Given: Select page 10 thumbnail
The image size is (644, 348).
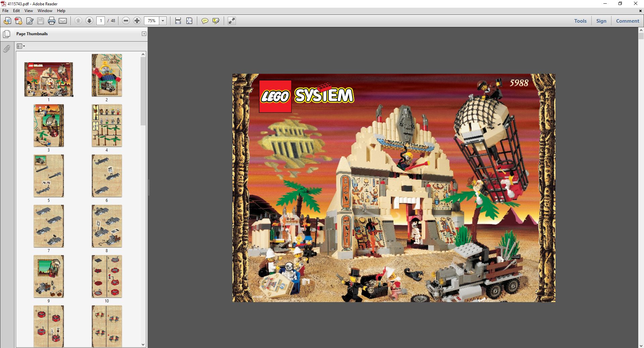Looking at the screenshot, I should (107, 277).
